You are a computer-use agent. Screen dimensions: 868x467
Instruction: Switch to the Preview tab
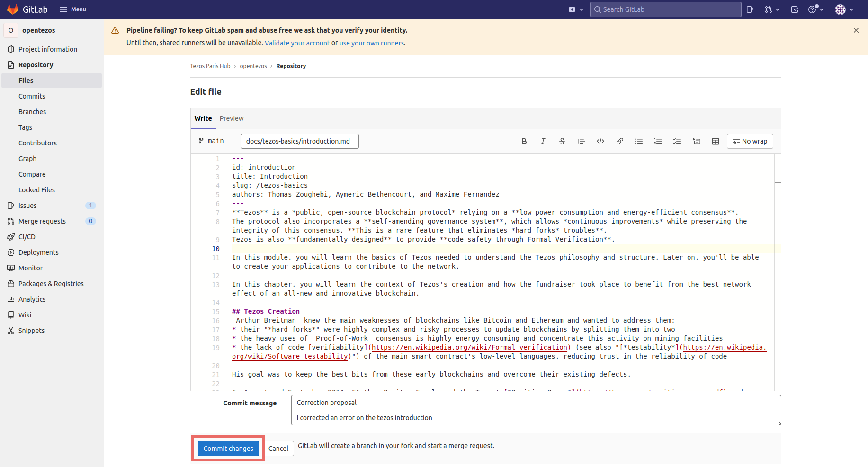pyautogui.click(x=232, y=118)
